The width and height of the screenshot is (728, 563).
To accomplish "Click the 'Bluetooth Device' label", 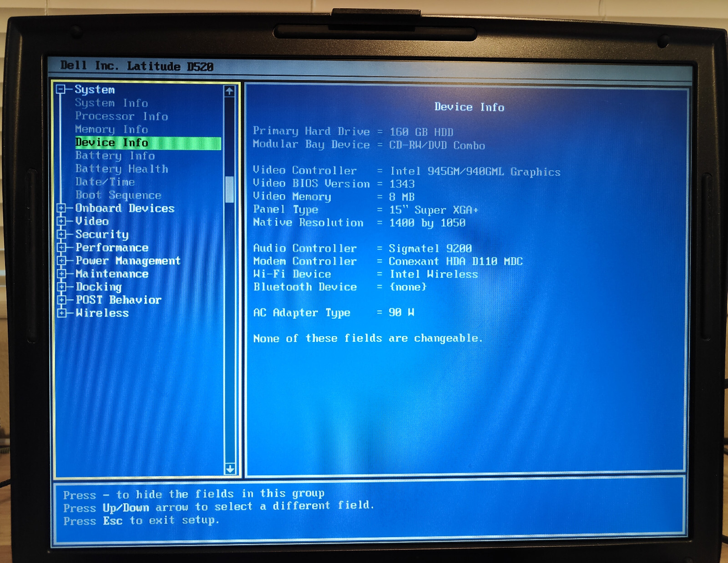I will click(x=305, y=287).
